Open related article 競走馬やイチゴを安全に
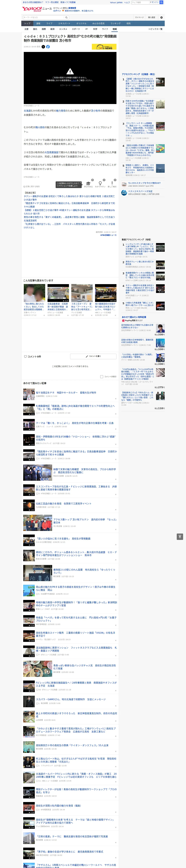 coord(70,205)
